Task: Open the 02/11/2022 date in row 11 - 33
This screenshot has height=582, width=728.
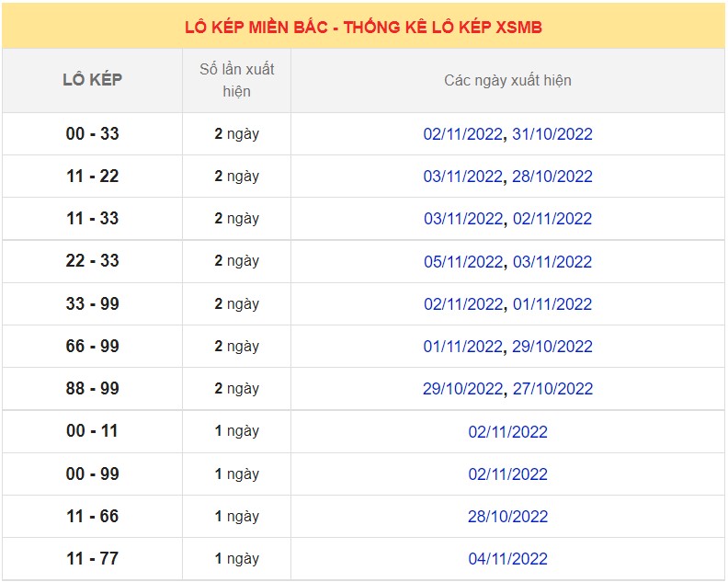Action: point(552,219)
